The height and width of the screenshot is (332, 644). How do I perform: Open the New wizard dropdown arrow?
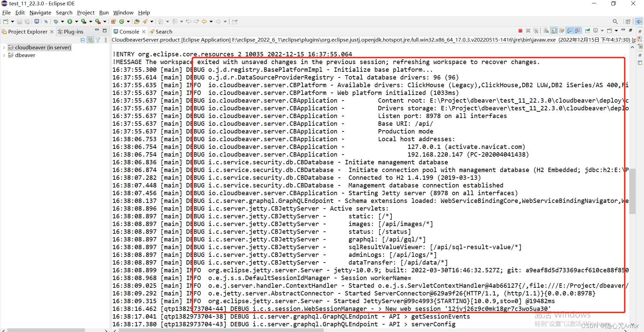(x=12, y=21)
